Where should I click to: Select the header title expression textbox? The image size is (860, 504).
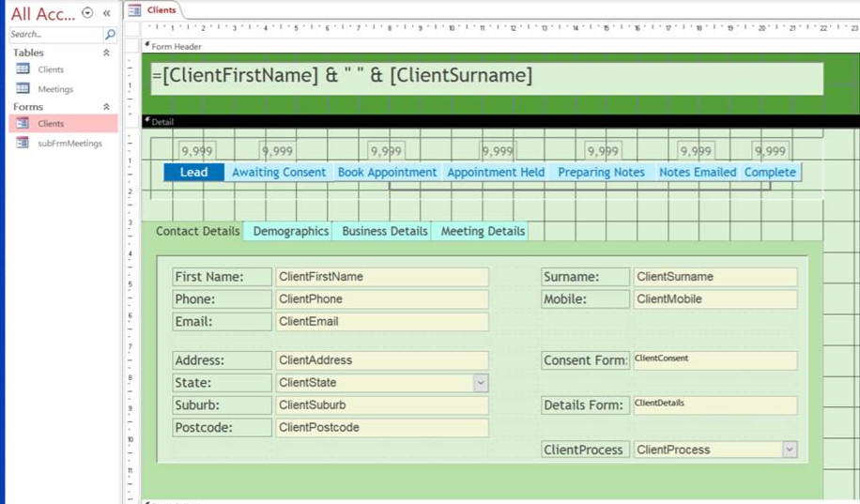coord(486,79)
